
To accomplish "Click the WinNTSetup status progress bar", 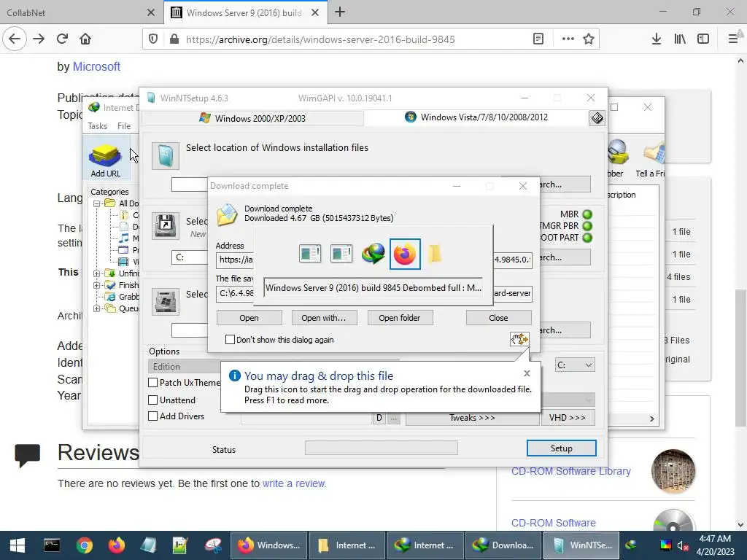I will pos(381,448).
